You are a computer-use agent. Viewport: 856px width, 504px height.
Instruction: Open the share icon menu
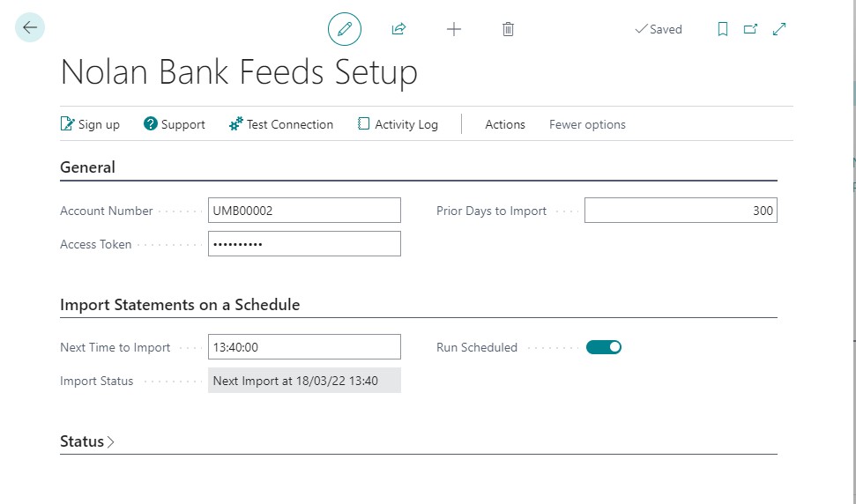(x=398, y=29)
